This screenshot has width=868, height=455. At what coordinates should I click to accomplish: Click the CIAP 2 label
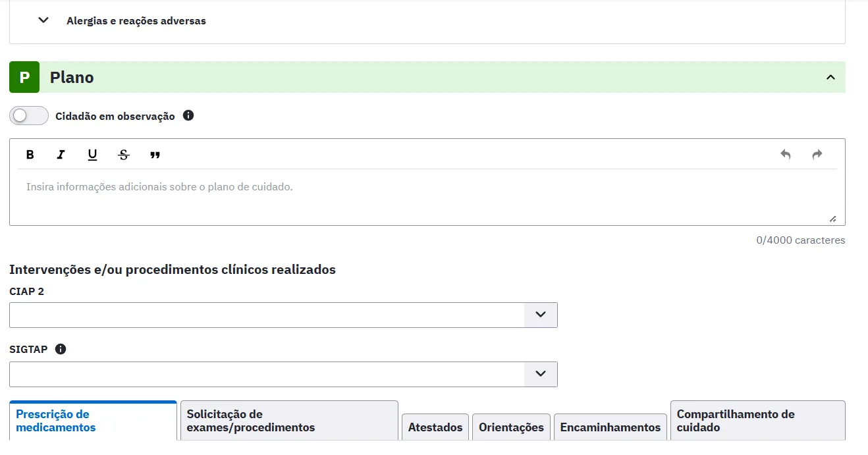point(26,291)
